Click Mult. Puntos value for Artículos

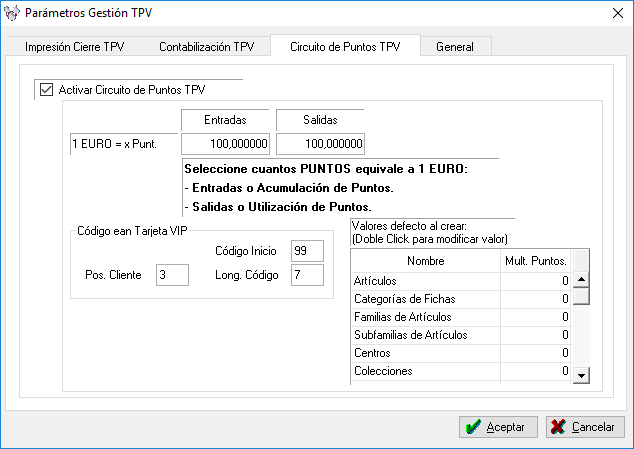pos(536,281)
